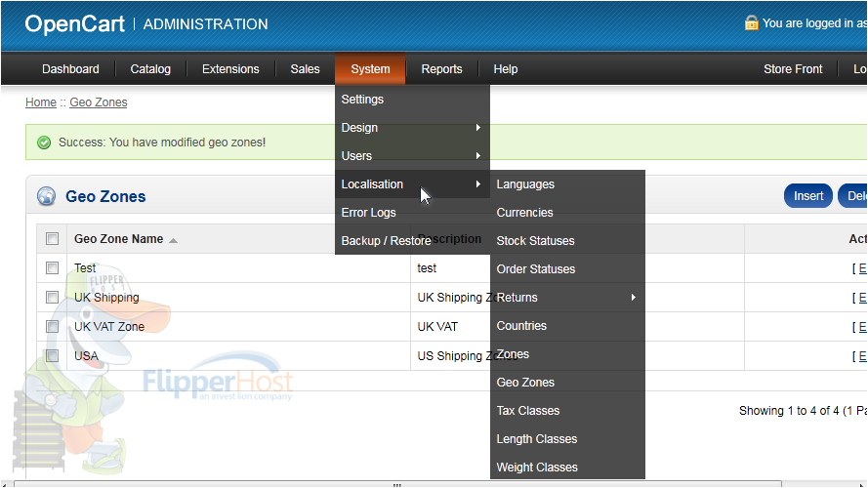Click the lock icon beside logged-in text

(751, 22)
